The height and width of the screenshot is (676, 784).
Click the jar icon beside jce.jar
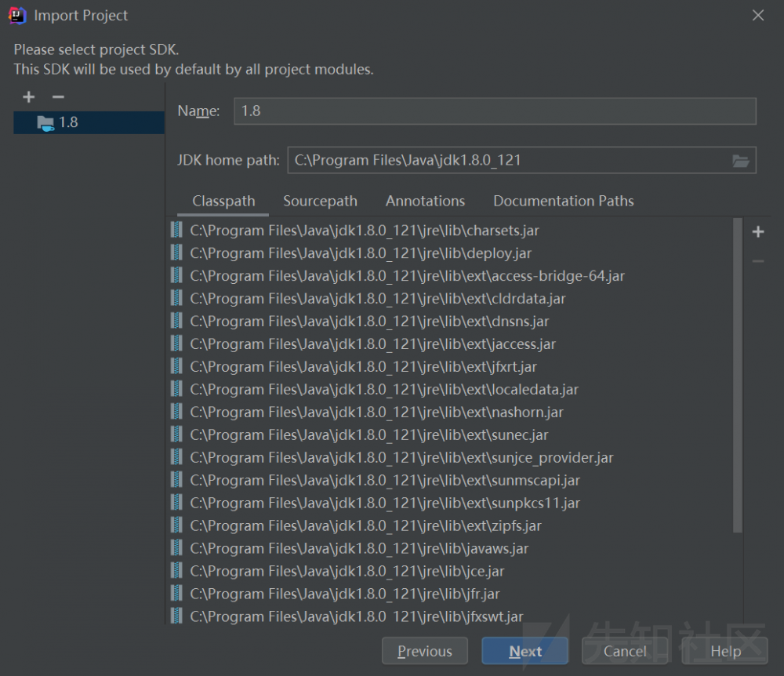176,570
